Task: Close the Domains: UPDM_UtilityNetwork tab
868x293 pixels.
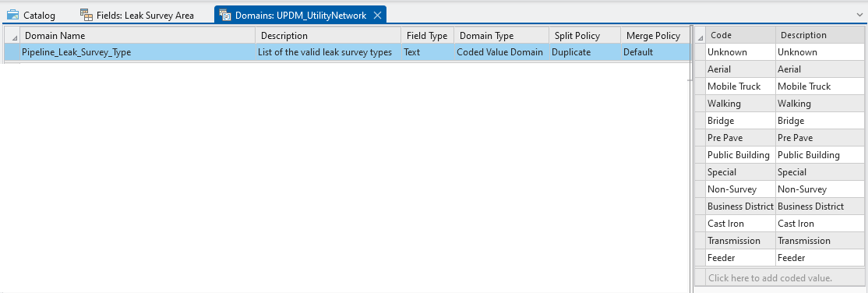Action: click(378, 15)
